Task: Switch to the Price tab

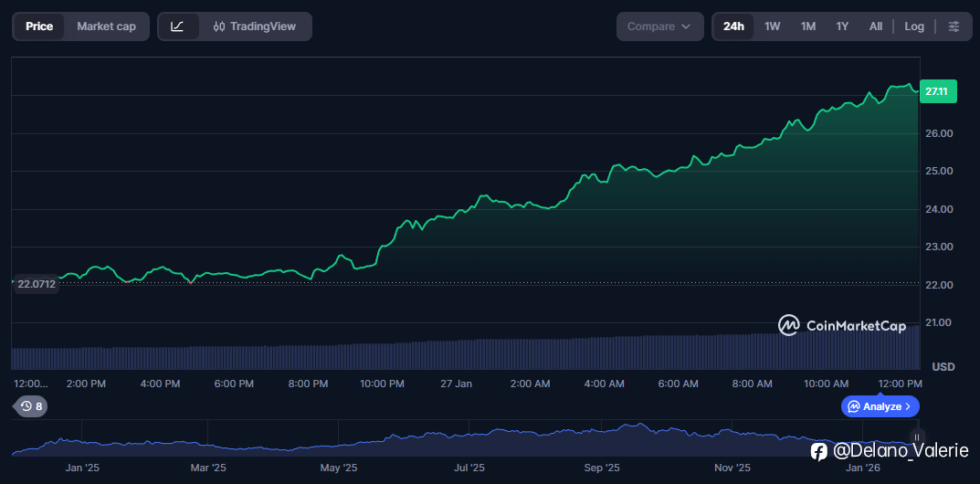Action: (39, 26)
